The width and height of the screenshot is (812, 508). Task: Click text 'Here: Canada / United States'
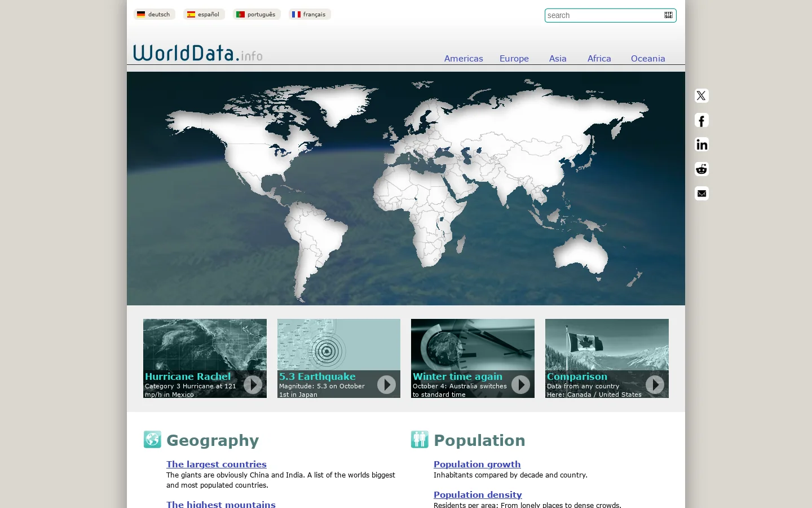(x=594, y=395)
